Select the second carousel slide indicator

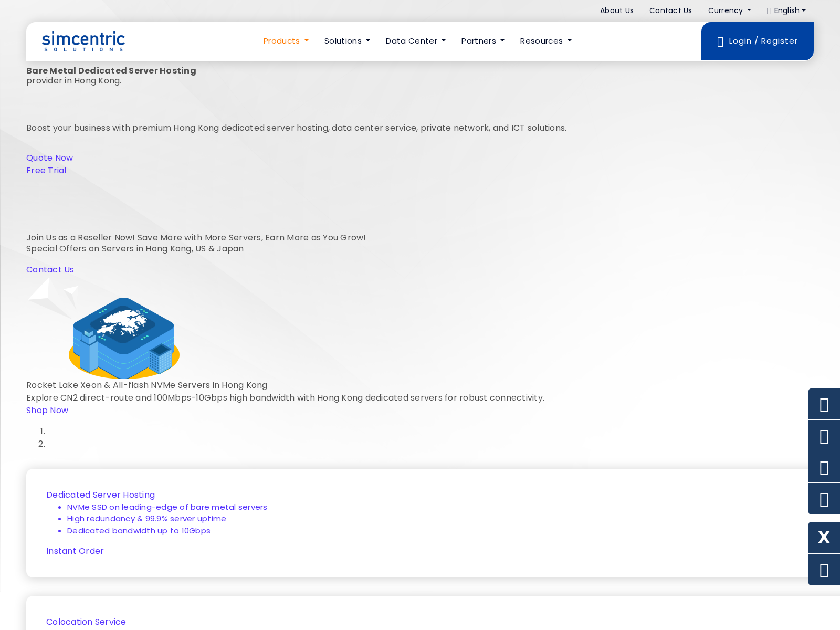tap(43, 444)
